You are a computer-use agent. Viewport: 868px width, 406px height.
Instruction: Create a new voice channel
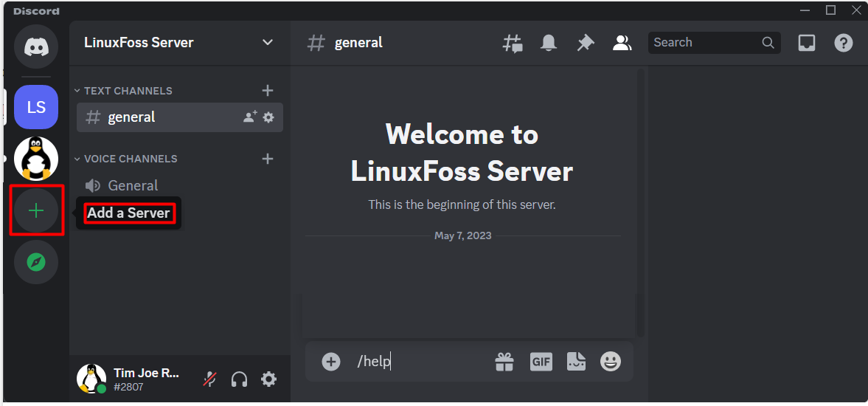pos(268,159)
